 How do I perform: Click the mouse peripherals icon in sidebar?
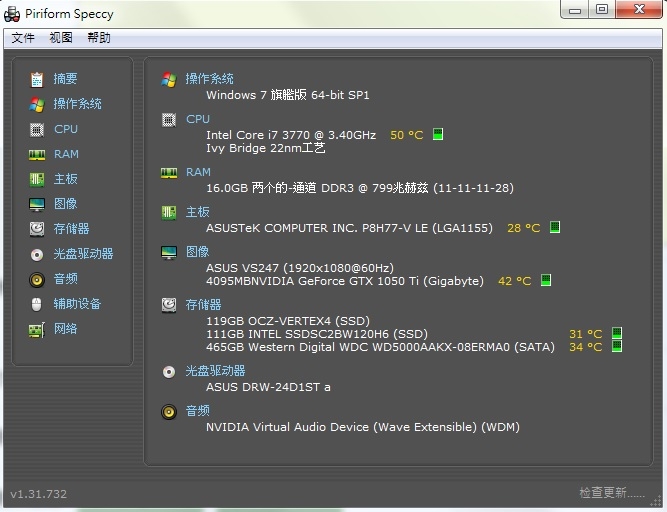pos(37,304)
